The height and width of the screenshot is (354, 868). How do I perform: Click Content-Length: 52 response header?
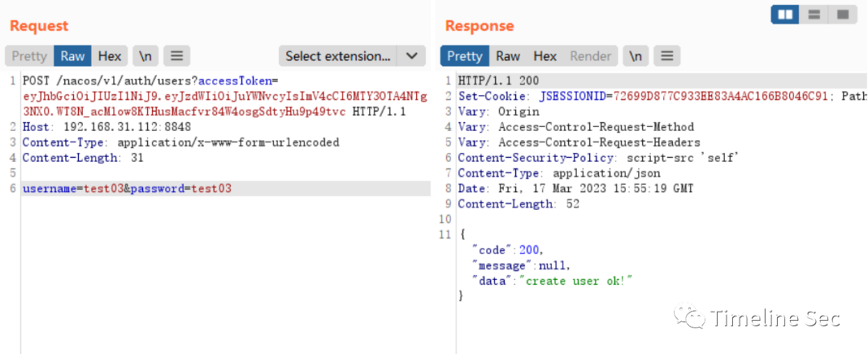pyautogui.click(x=518, y=204)
